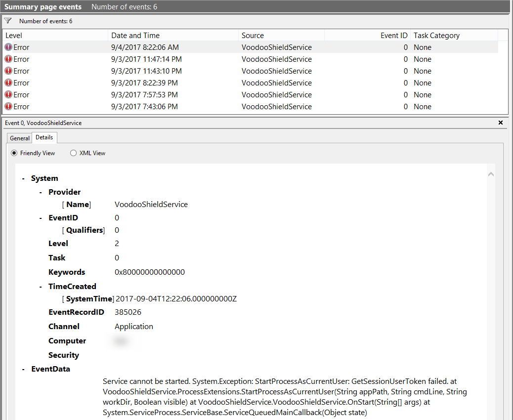Click the filter funnel icon

pos(8,21)
